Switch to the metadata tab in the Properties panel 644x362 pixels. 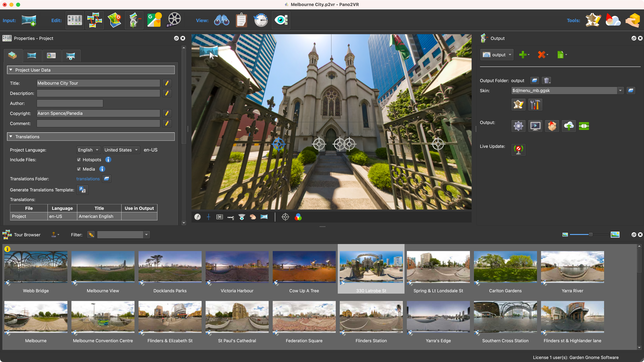tap(51, 55)
